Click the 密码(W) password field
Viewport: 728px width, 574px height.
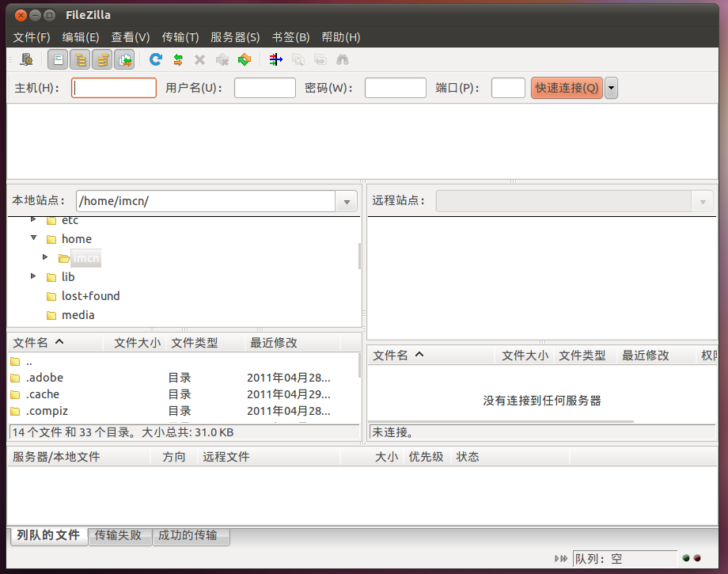tap(396, 88)
